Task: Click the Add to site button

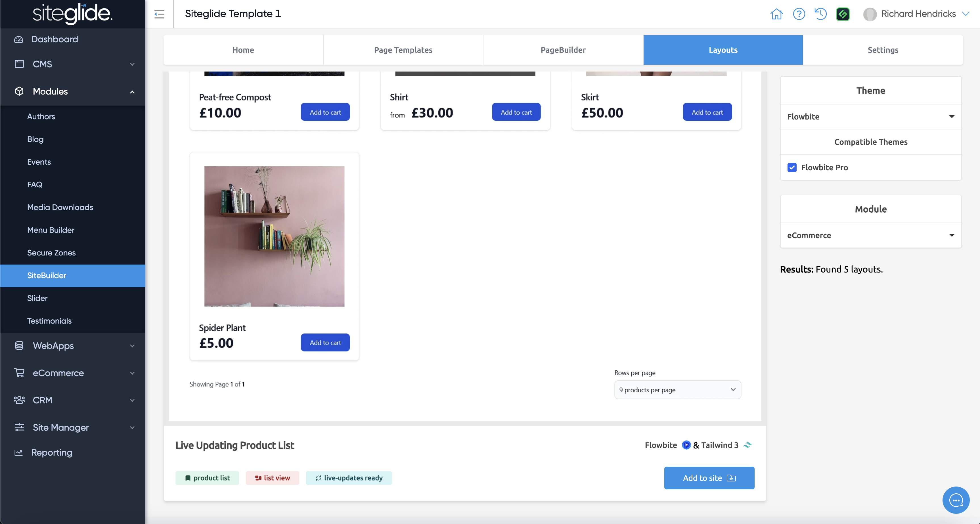Action: click(709, 478)
